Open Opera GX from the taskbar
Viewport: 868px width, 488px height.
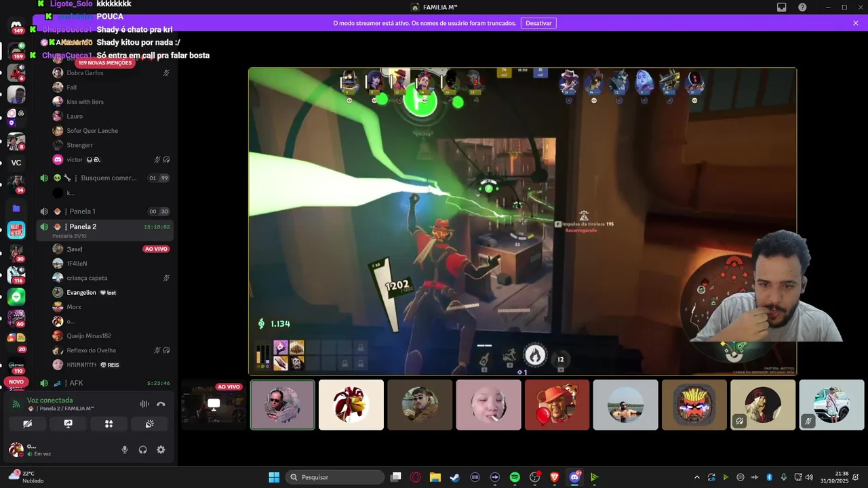415,477
